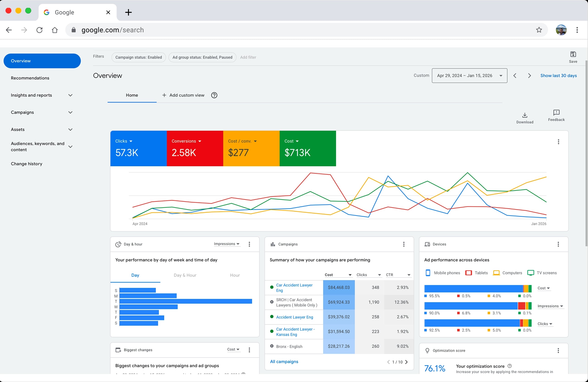The width and height of the screenshot is (588, 382).
Task: Open the Optimization score card three-dot menu
Action: [x=558, y=350]
